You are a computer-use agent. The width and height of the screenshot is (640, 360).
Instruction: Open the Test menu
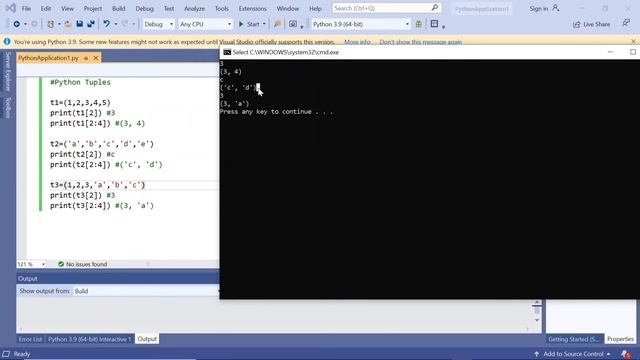coord(169,9)
